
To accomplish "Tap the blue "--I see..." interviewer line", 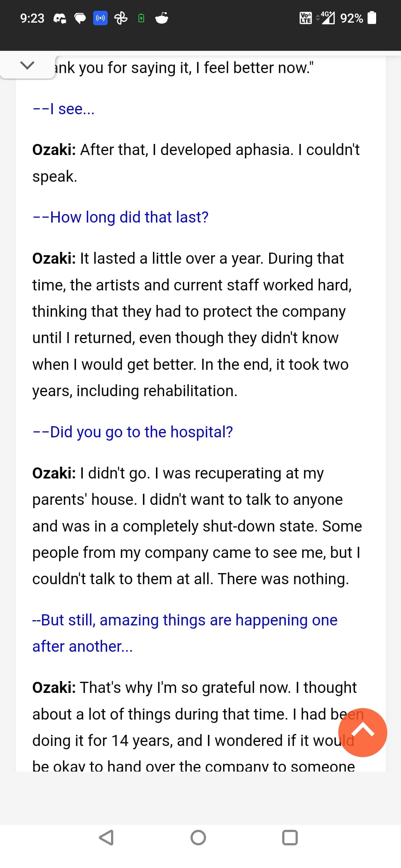I will [x=63, y=109].
